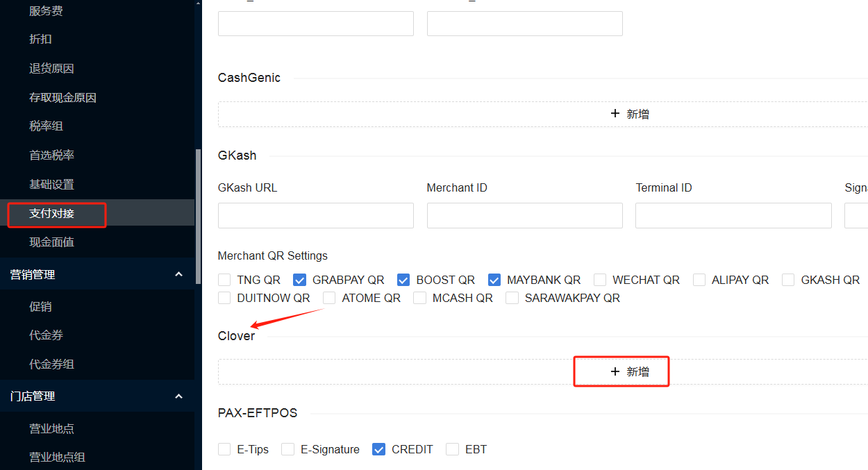Viewport: 868px width, 470px height.
Task: Enable the EBT checkbox
Action: click(x=452, y=449)
